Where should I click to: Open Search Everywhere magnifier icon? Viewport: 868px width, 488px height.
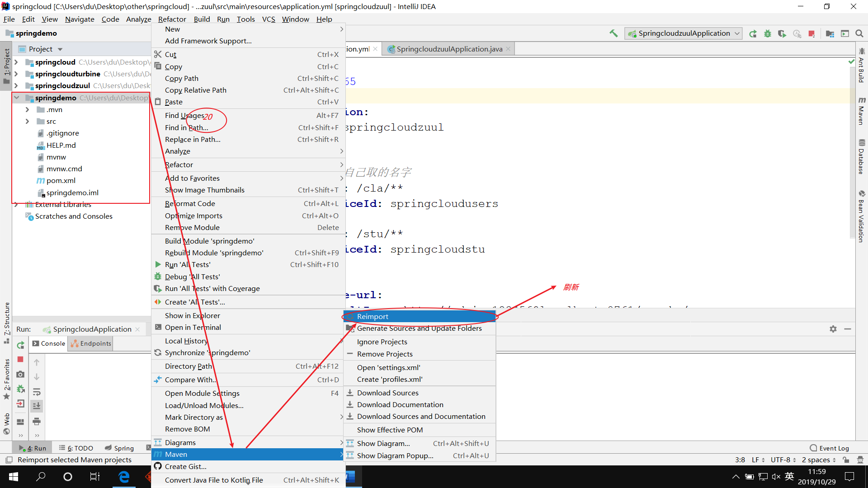859,33
